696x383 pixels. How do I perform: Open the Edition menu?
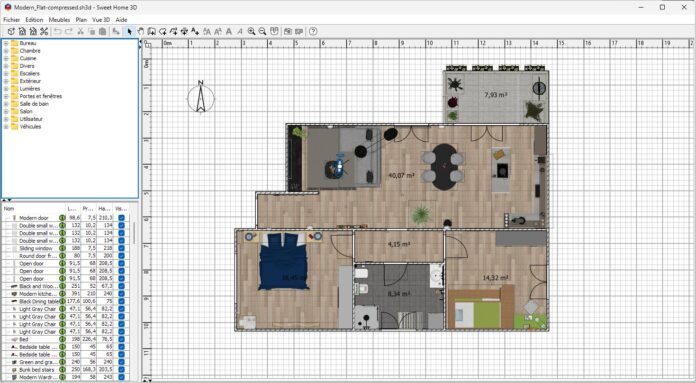coord(34,20)
